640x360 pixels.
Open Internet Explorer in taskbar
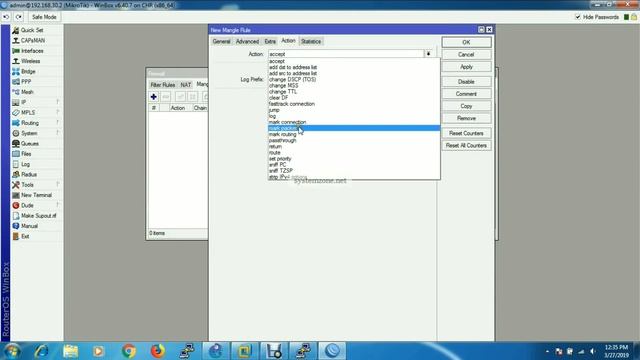click(x=41, y=351)
